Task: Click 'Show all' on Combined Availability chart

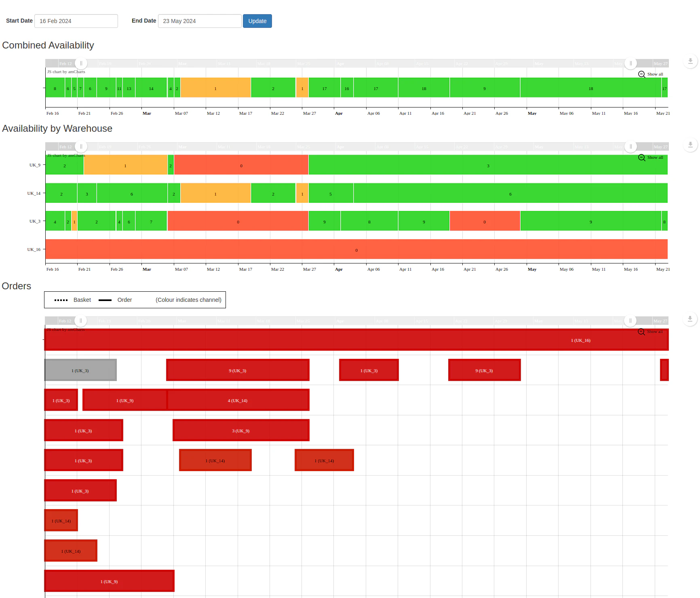Action: tap(655, 74)
